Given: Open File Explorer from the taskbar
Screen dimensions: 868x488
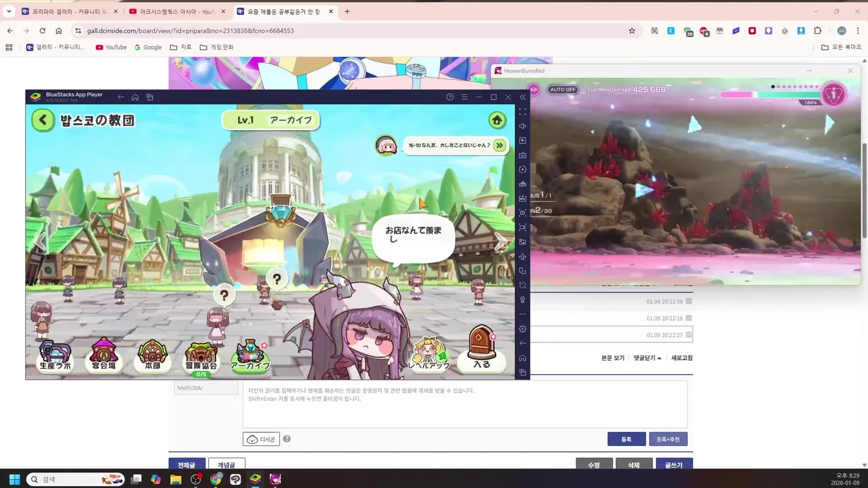Looking at the screenshot, I should point(176,479).
